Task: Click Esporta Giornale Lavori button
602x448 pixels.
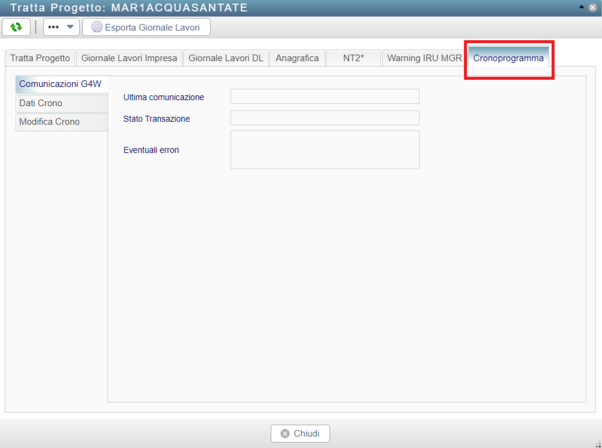Action: [x=146, y=27]
